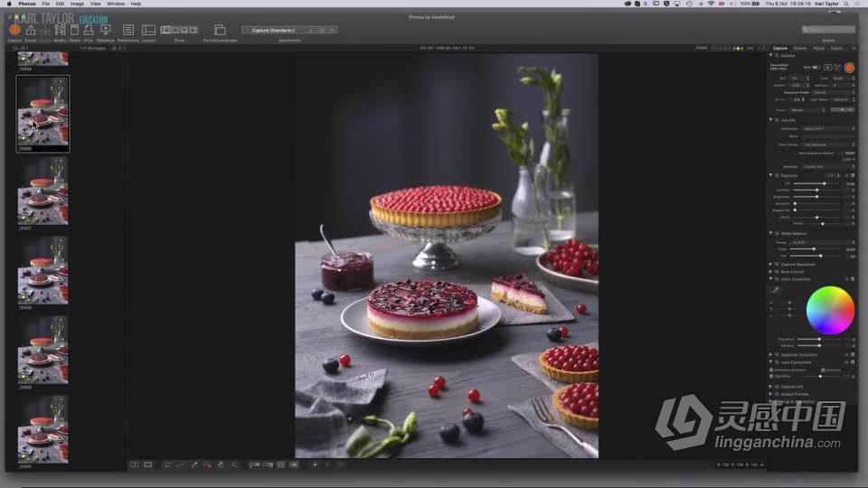Screen dimensions: 868x488
Task: Open the White Balance preset dropdown
Action: (823, 242)
